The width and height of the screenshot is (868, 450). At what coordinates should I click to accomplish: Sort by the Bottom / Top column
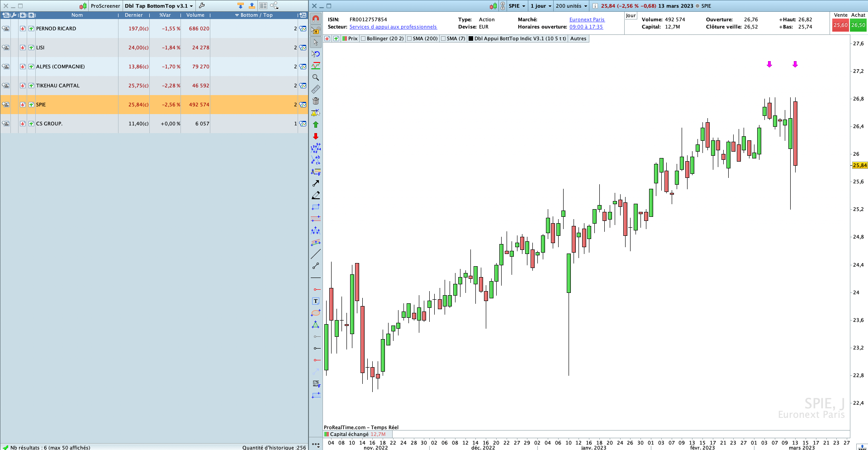click(254, 15)
